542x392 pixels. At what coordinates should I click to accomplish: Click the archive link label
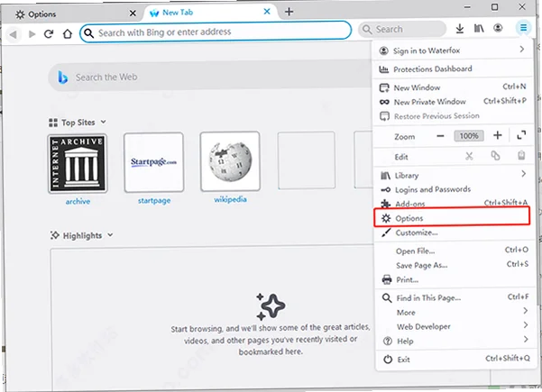78,201
